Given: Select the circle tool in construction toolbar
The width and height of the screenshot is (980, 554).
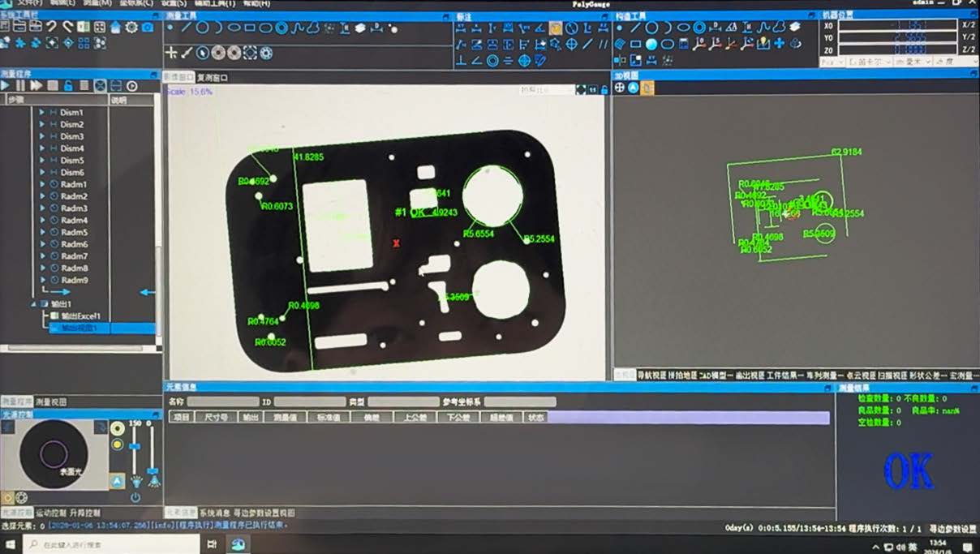Looking at the screenshot, I should 651,28.
